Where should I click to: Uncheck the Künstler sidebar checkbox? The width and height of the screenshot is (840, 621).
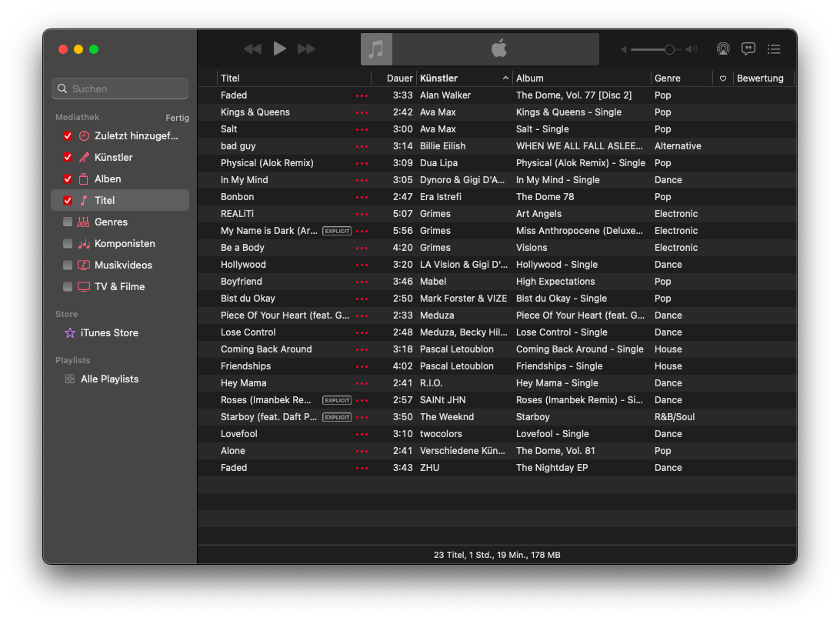(68, 158)
